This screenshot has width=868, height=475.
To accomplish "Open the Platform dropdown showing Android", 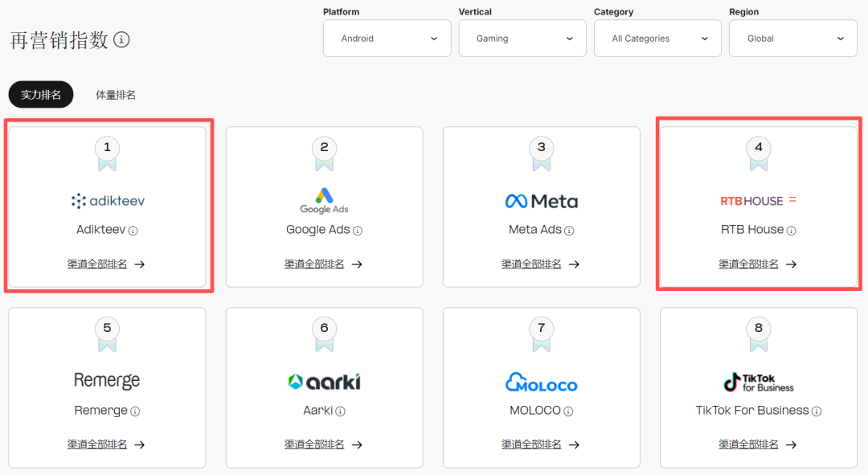I will pos(387,39).
